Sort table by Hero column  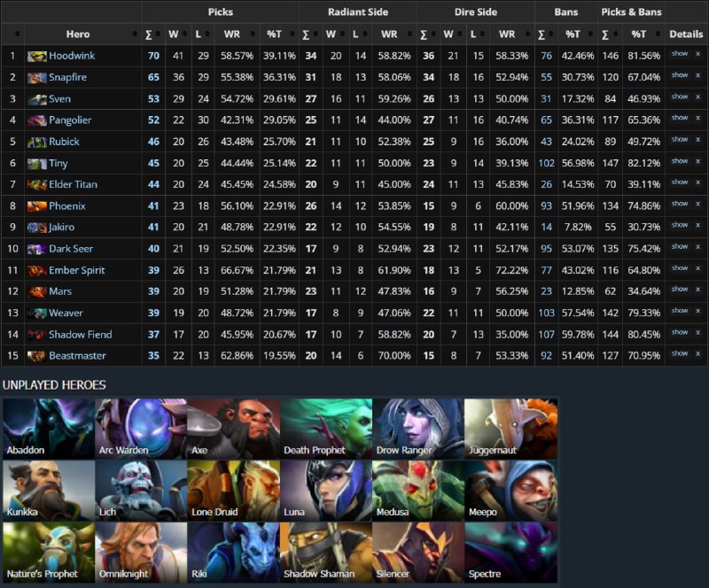click(x=78, y=35)
